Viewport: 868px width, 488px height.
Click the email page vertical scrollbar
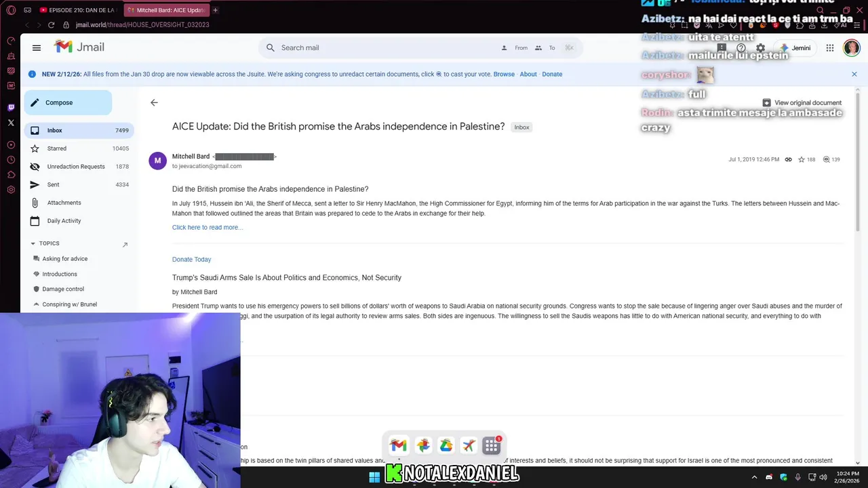click(x=859, y=163)
